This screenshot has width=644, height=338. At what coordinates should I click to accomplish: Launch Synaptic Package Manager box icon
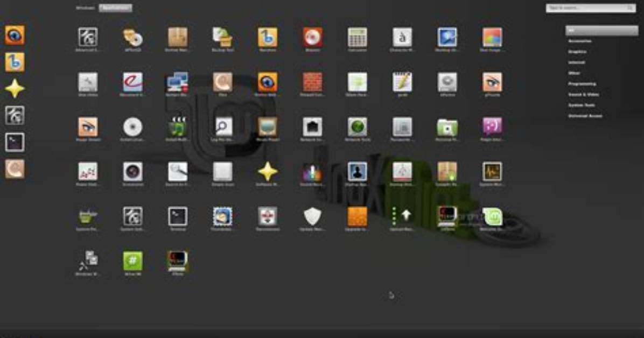(447, 172)
